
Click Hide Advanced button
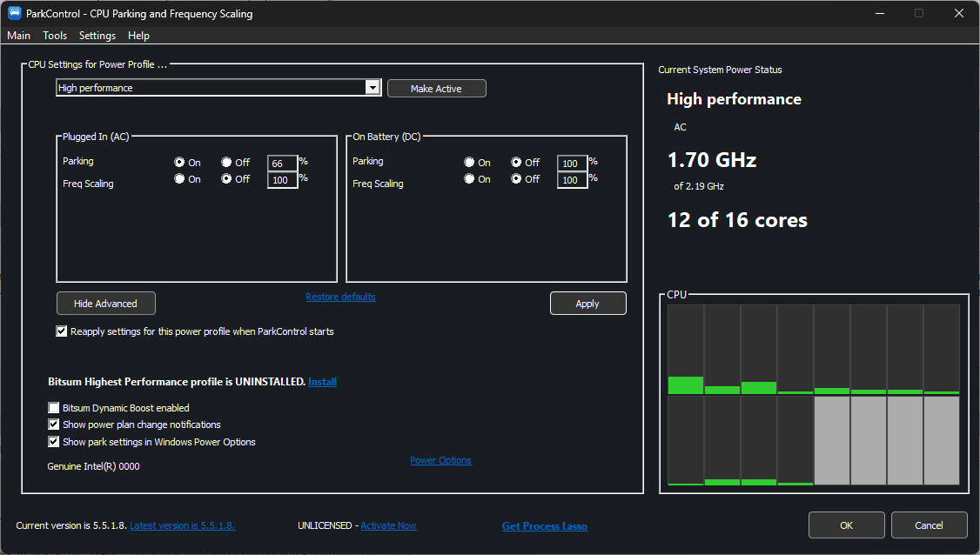105,303
